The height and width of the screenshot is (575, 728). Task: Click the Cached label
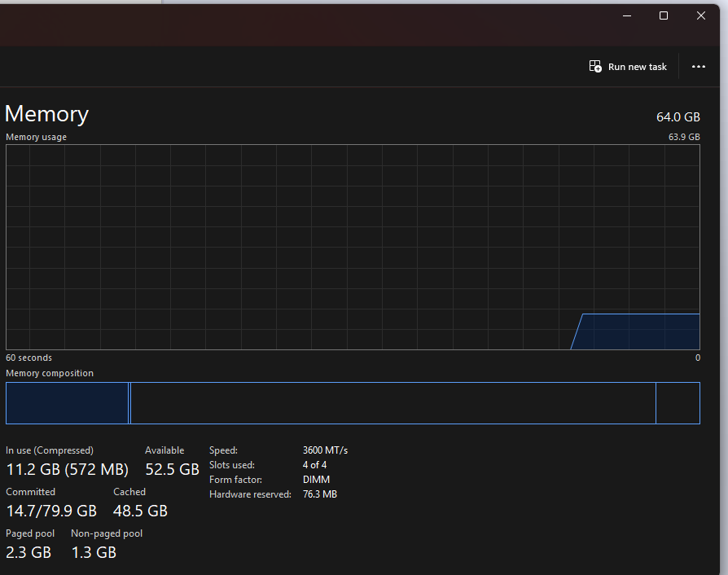pyautogui.click(x=129, y=492)
